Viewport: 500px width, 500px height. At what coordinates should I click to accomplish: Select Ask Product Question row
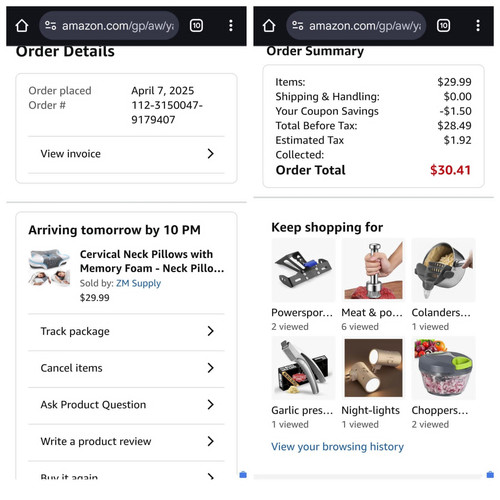click(x=126, y=405)
